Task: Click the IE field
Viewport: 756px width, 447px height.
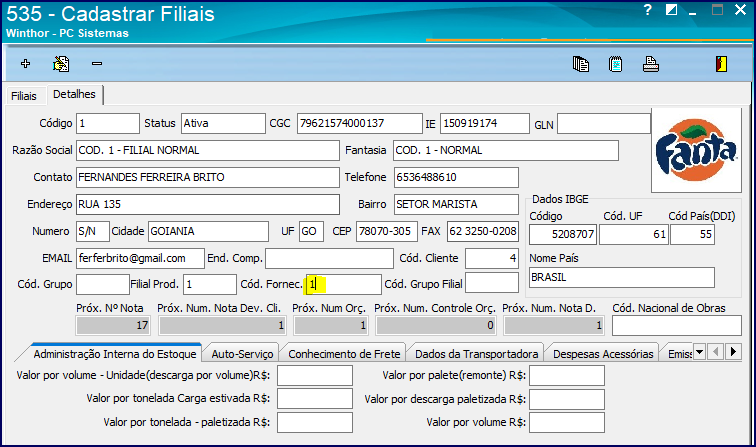Action: [x=485, y=123]
